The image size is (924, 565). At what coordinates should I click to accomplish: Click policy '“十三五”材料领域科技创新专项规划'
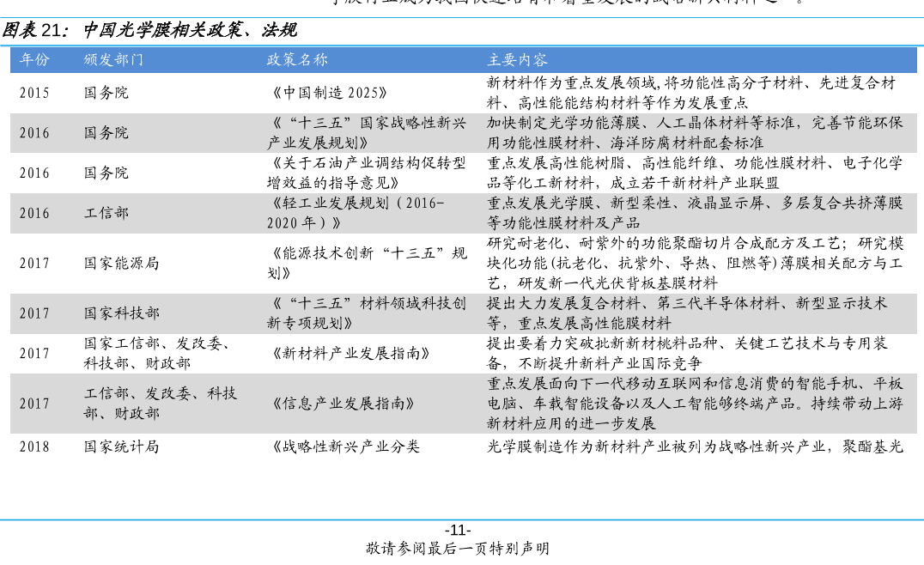[x=367, y=313]
